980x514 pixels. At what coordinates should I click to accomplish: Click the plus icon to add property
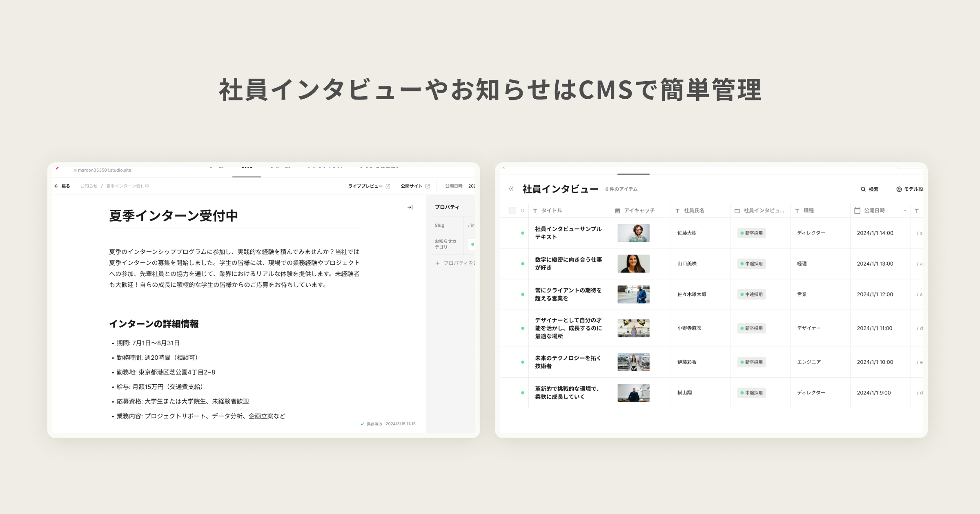click(438, 263)
